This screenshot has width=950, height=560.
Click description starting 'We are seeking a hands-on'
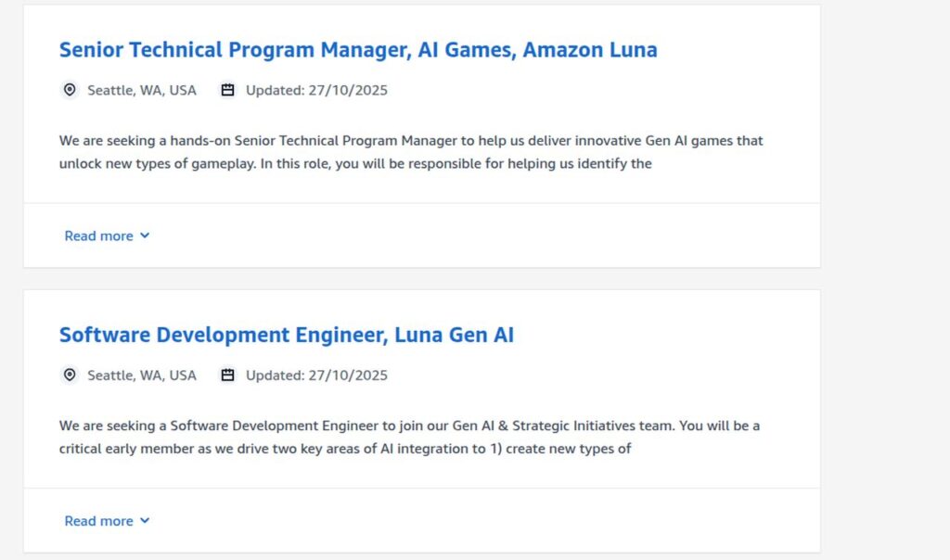click(411, 152)
